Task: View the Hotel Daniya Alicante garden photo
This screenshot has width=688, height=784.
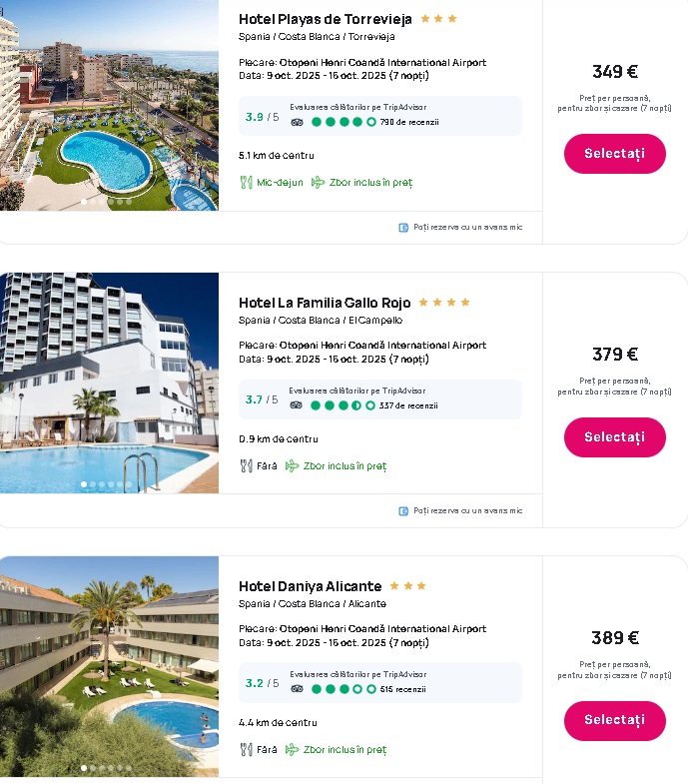Action: tap(109, 666)
